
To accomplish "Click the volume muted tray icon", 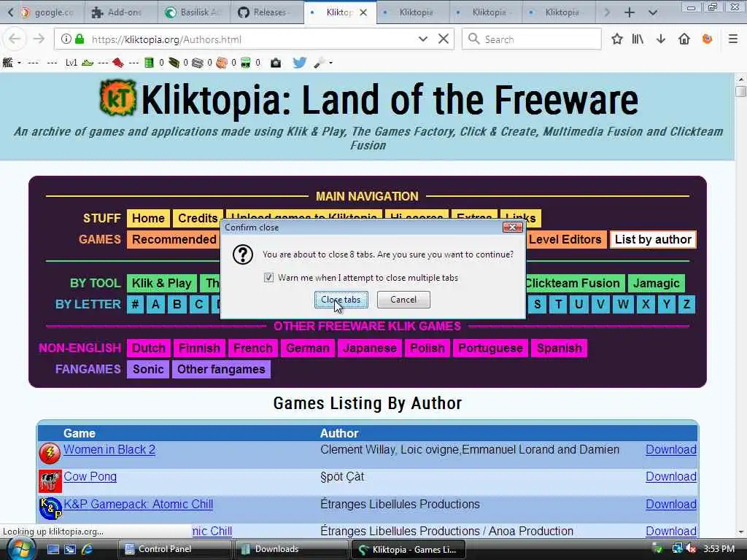I will pyautogui.click(x=692, y=549).
